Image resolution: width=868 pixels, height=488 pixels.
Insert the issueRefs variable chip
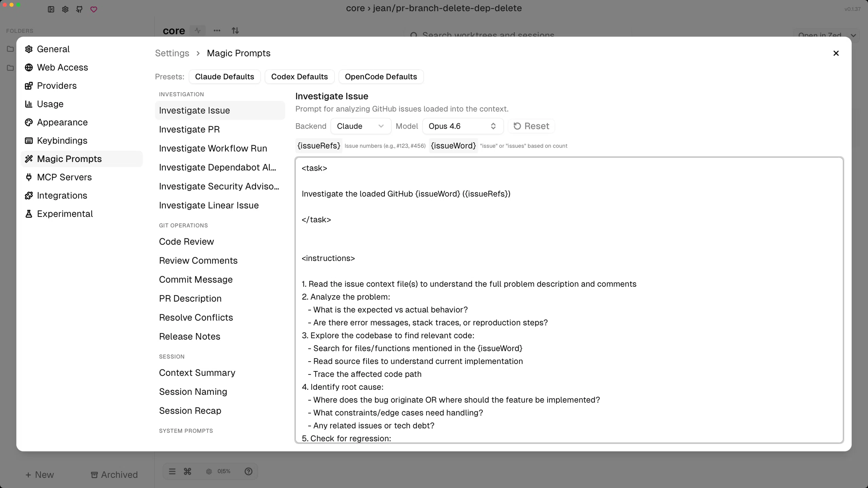coord(318,146)
